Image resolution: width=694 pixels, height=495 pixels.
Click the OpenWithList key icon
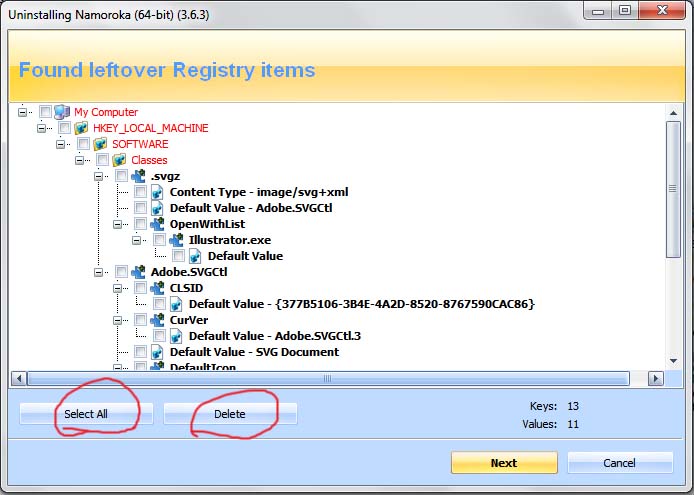pos(157,224)
